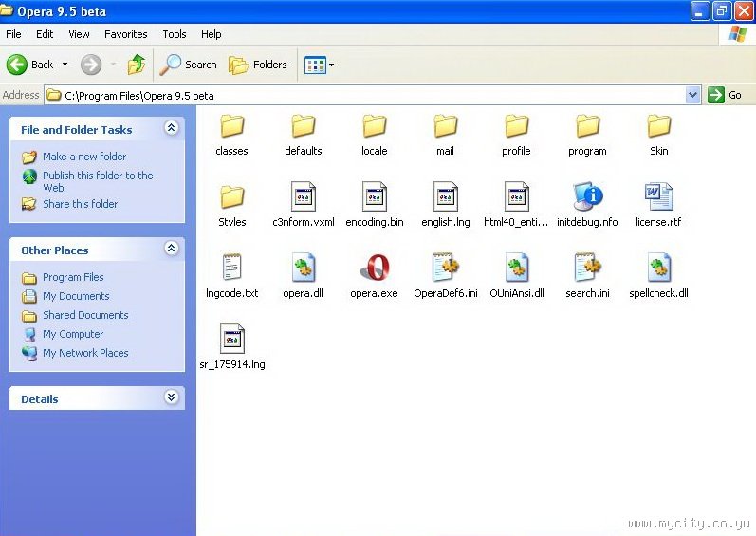
Task: Click the Forward arrow toolbar button
Action: (91, 65)
